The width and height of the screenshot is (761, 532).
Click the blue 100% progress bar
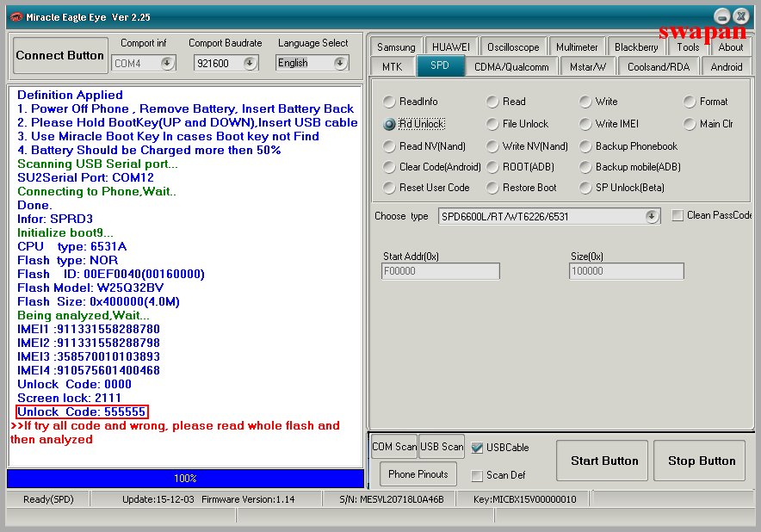[x=185, y=479]
